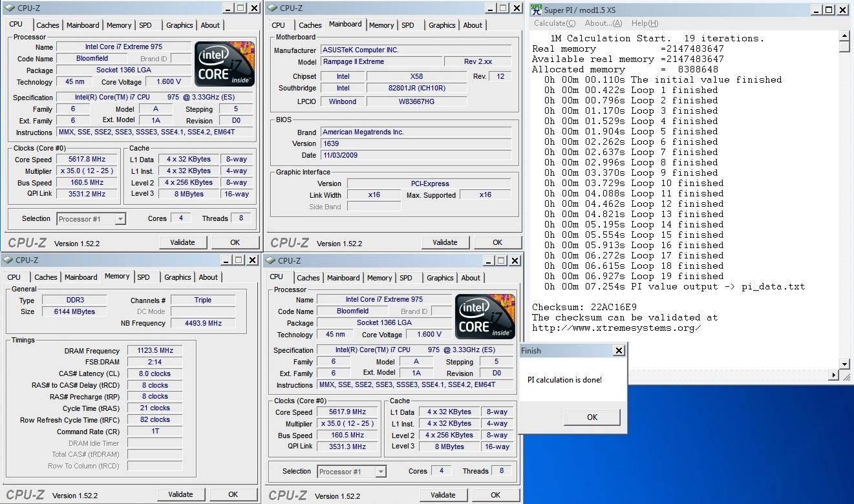Click Validate in Mainboard CPU-Z window
This screenshot has width=854, height=504.
[445, 242]
